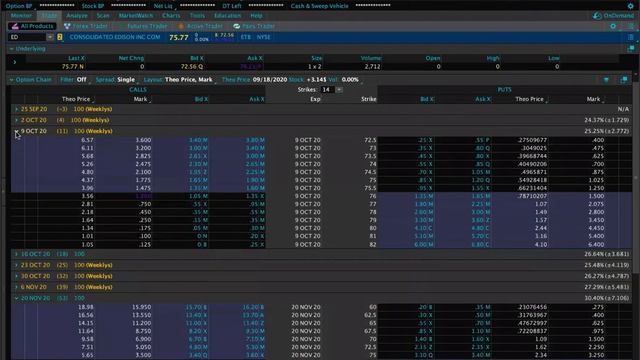
Task: Switch to the Charts tab
Action: pyautogui.click(x=171, y=16)
